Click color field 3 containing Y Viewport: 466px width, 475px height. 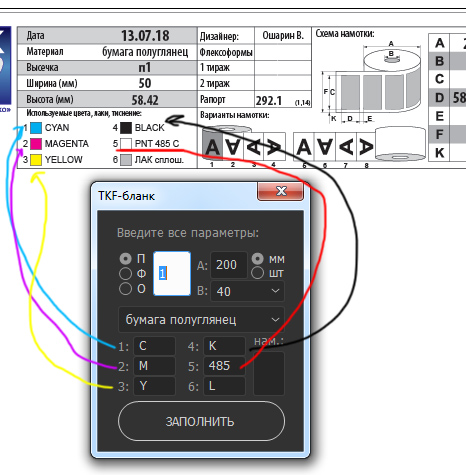155,386
